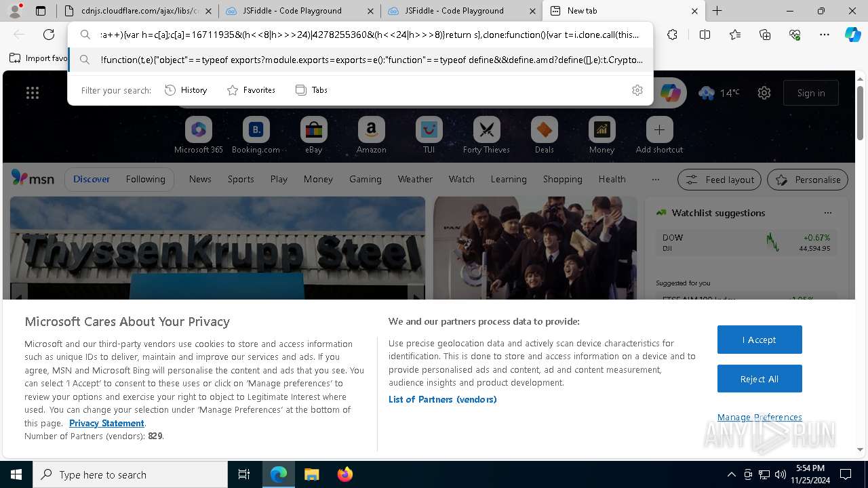
Task: Select the Following feed tab
Action: pyautogui.click(x=145, y=179)
